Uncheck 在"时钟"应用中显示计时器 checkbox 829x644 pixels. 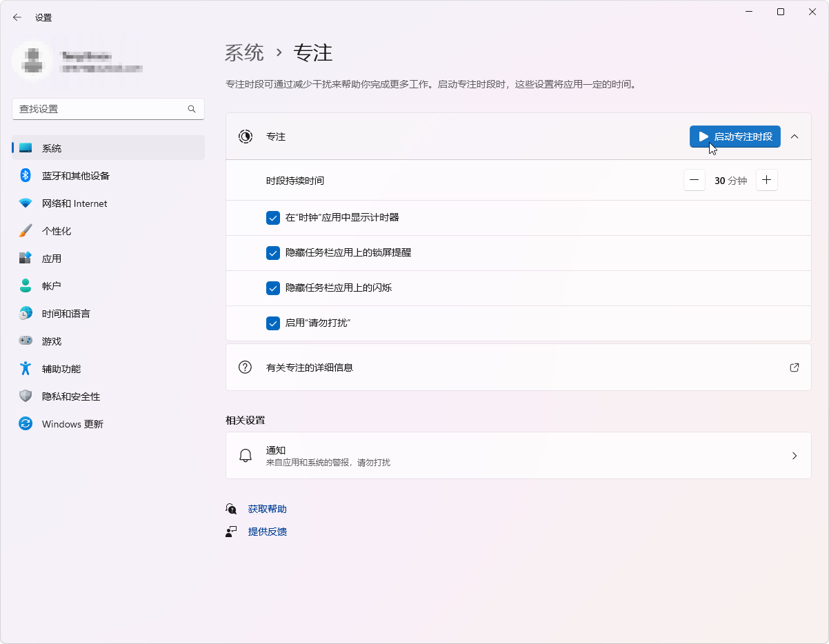tap(272, 218)
